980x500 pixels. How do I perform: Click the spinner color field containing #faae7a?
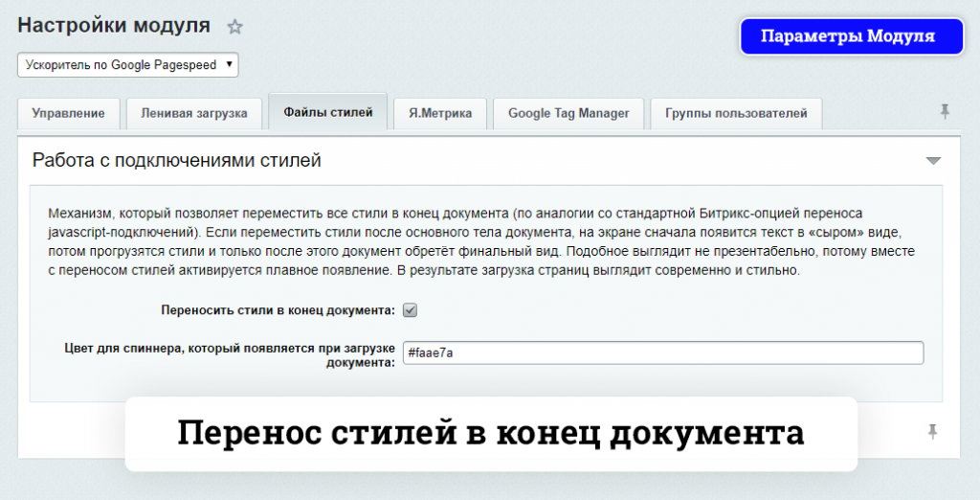[x=662, y=352]
